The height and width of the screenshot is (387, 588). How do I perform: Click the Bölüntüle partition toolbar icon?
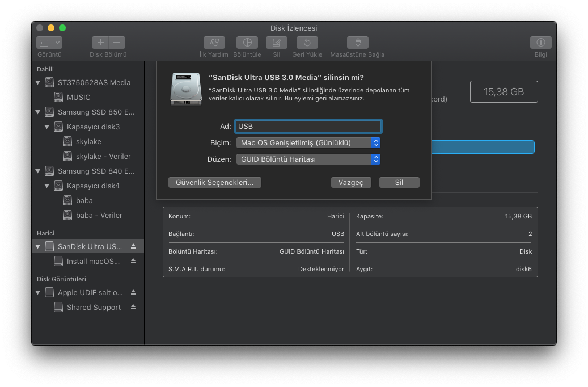[247, 43]
